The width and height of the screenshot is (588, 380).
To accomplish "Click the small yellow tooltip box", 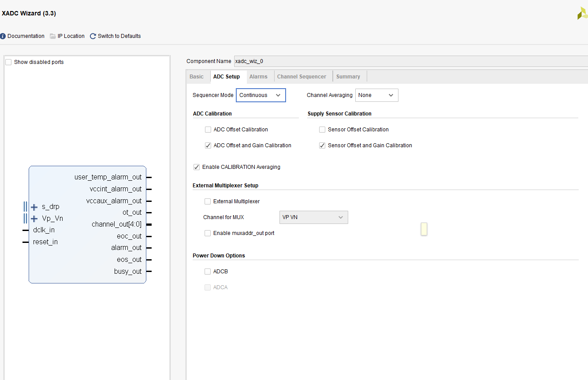I will pyautogui.click(x=424, y=229).
